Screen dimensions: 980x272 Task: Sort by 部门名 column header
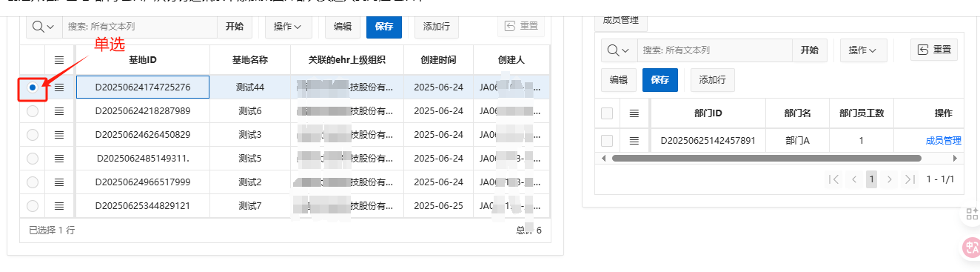(x=798, y=113)
